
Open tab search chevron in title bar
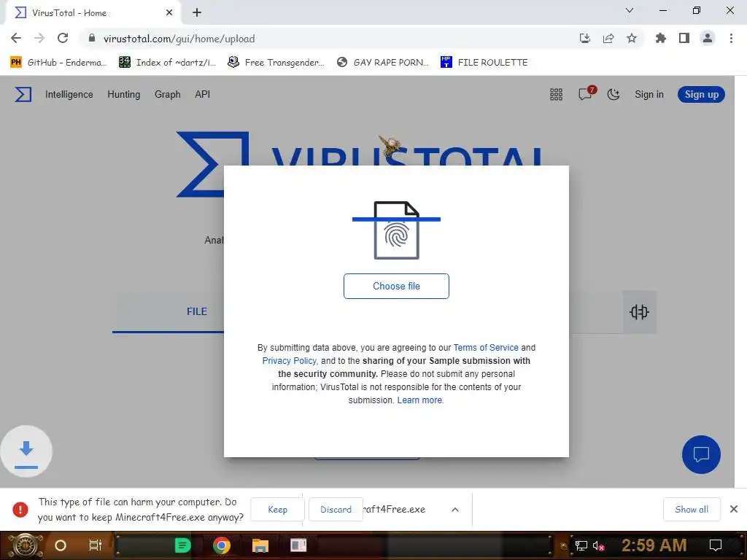629,10
